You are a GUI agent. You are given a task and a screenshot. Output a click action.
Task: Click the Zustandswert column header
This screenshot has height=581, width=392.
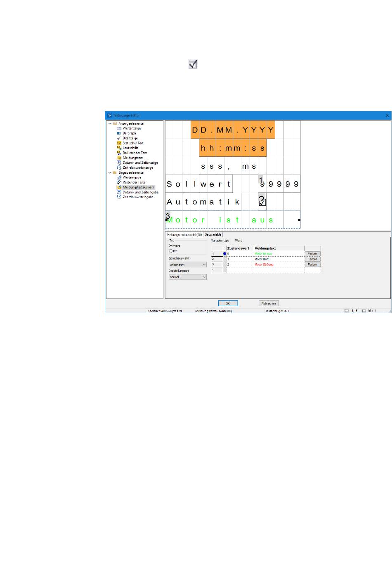click(x=240, y=248)
